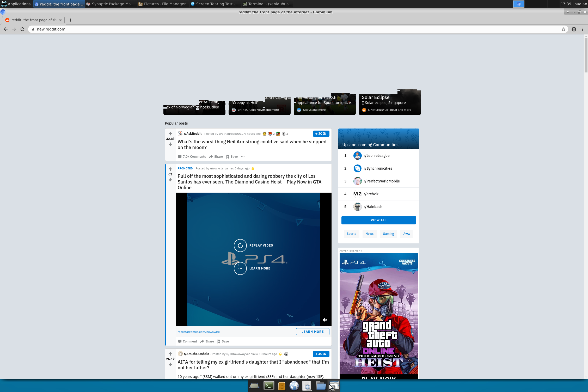Downvote the r/AmItheAsshole post

click(x=170, y=364)
